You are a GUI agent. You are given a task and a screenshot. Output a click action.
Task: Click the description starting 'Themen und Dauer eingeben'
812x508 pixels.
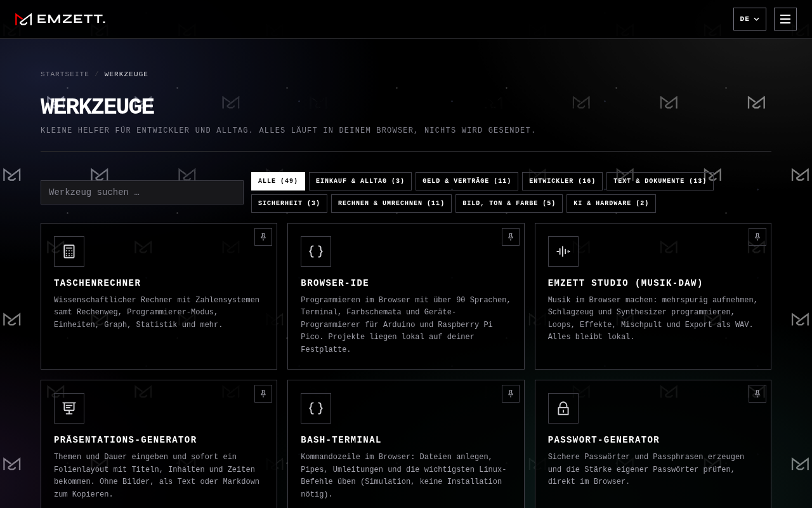[157, 476]
